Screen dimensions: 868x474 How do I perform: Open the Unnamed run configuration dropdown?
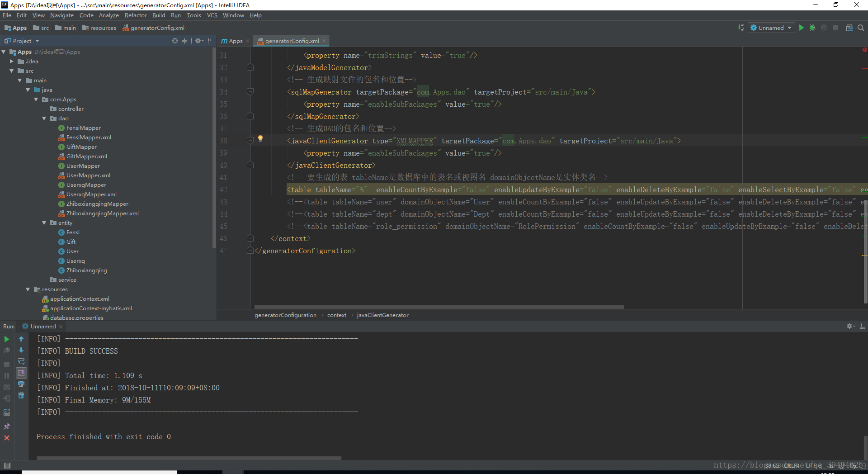[x=772, y=28]
